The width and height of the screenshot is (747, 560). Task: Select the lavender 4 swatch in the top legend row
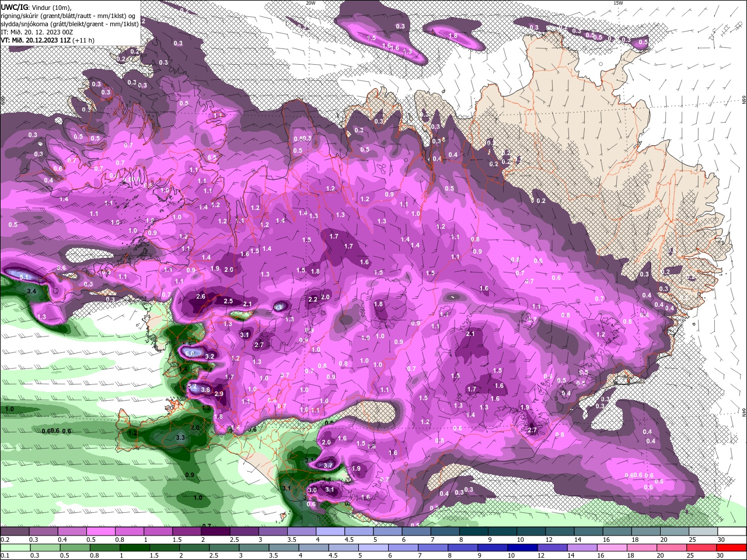(329, 531)
